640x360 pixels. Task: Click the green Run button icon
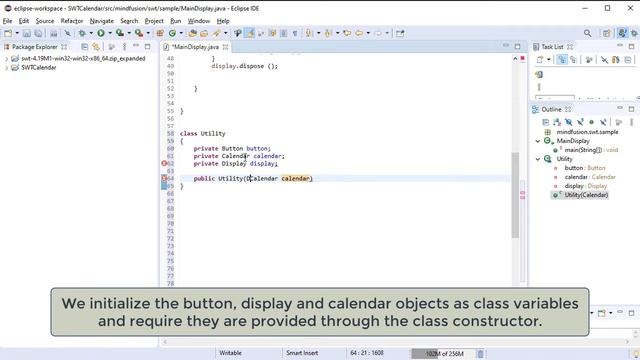point(101,33)
